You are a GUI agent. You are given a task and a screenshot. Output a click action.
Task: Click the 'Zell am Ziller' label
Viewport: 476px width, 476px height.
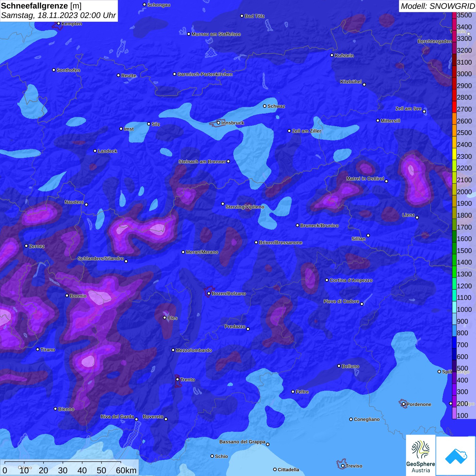click(x=307, y=131)
